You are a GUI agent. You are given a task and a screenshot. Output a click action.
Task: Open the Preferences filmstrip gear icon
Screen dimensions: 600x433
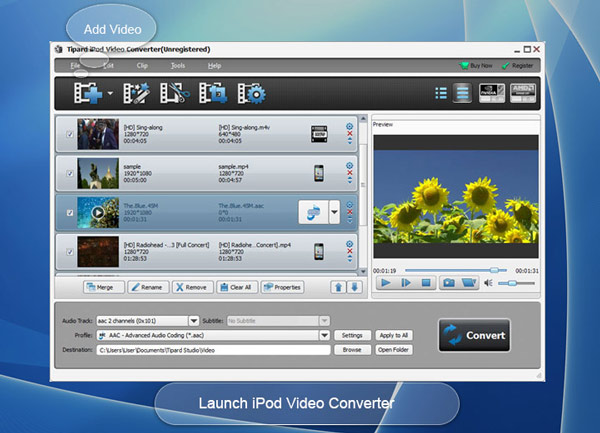[251, 93]
